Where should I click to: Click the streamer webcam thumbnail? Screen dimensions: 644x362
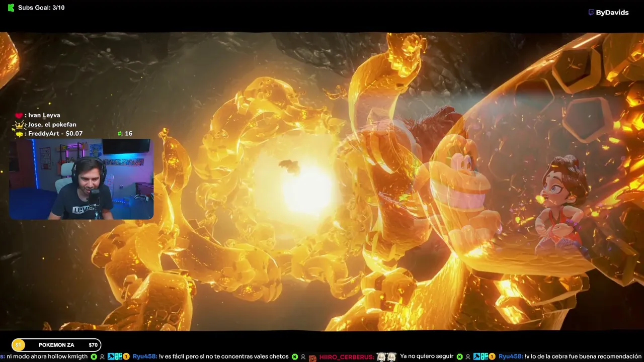pyautogui.click(x=81, y=179)
